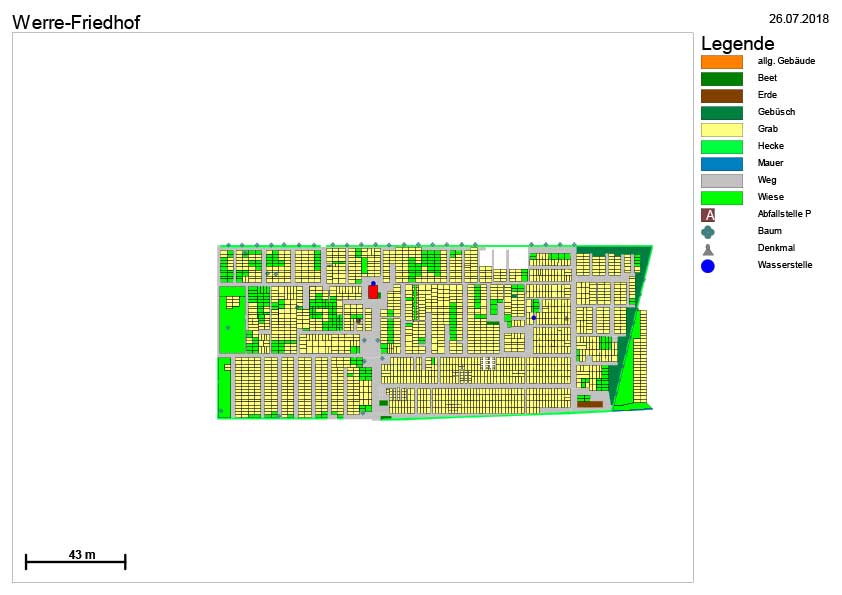Select the Gebüsch legend color swatch
Image resolution: width=842 pixels, height=595 pixels.
[x=722, y=113]
